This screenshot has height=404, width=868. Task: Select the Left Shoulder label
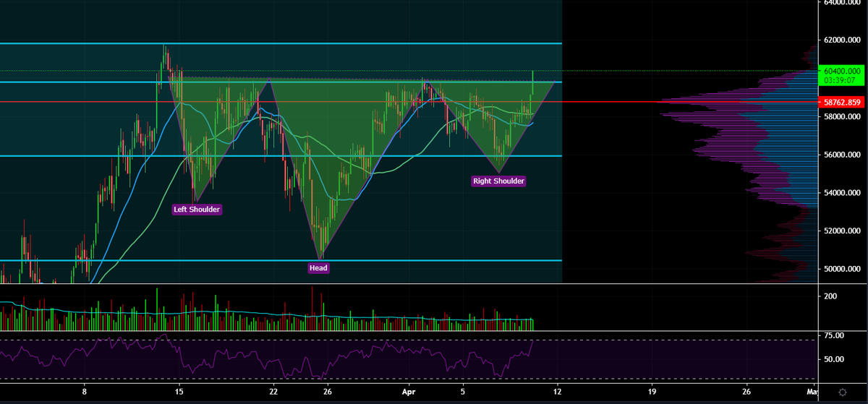coord(197,210)
